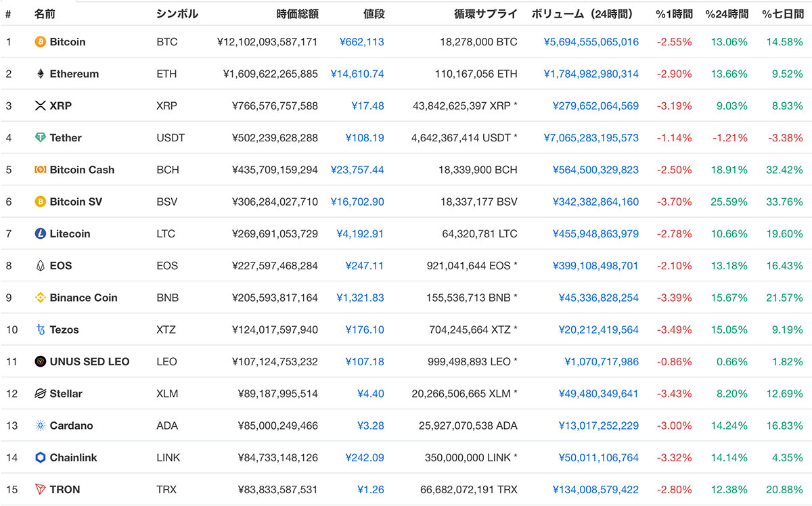Image resolution: width=812 pixels, height=506 pixels.
Task: Open LEO volume ¥1,070,717,986 link
Action: [602, 361]
